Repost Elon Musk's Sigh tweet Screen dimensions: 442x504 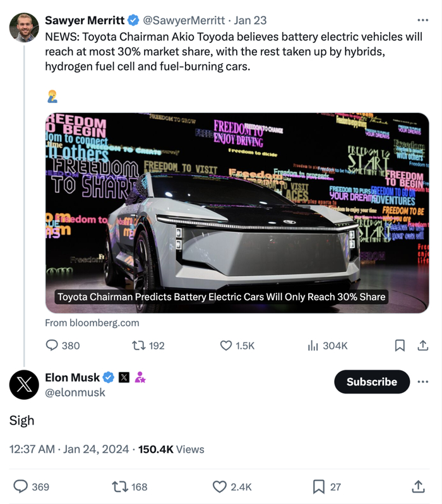[119, 486]
